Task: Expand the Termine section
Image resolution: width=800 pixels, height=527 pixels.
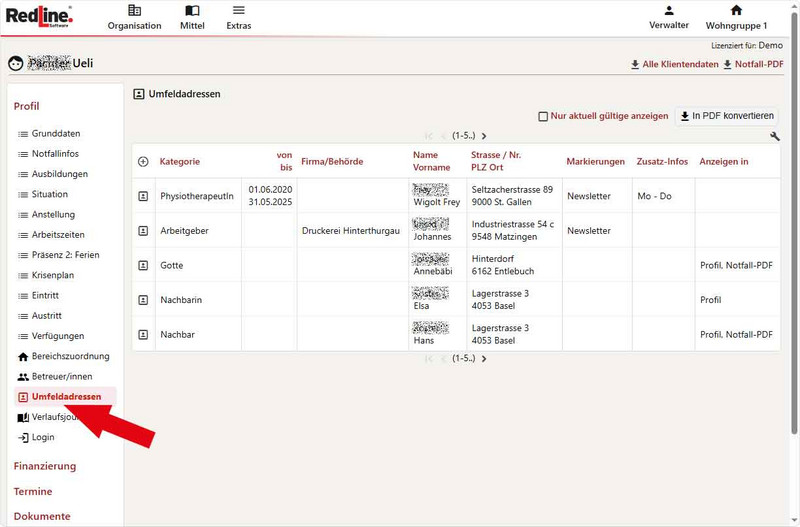Action: [x=33, y=492]
